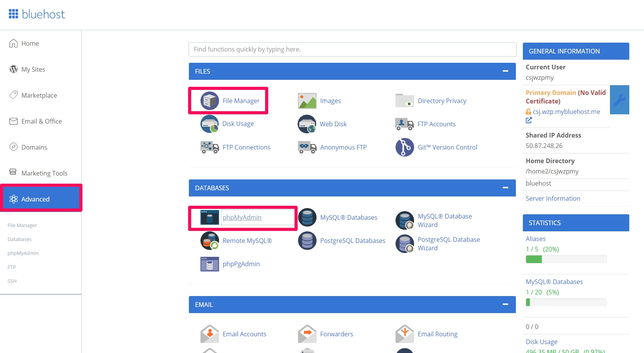644x353 pixels.
Task: Click the Aliases usage progress bar
Action: click(566, 259)
